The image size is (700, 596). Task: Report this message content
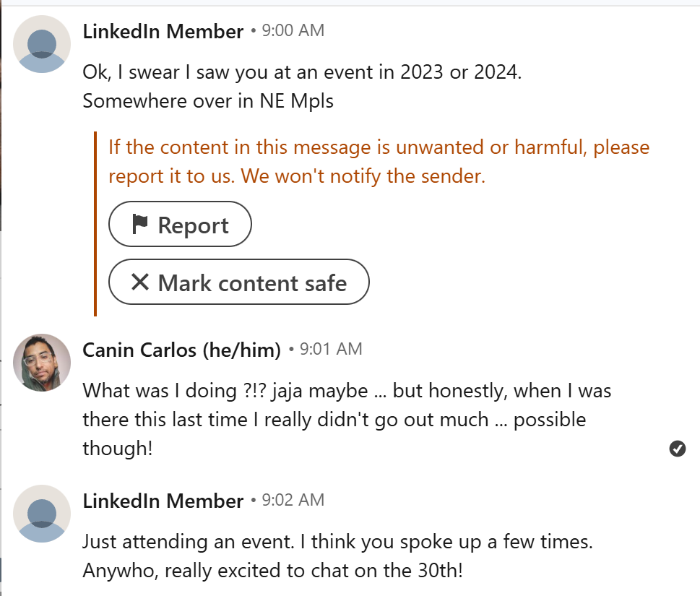pos(180,224)
